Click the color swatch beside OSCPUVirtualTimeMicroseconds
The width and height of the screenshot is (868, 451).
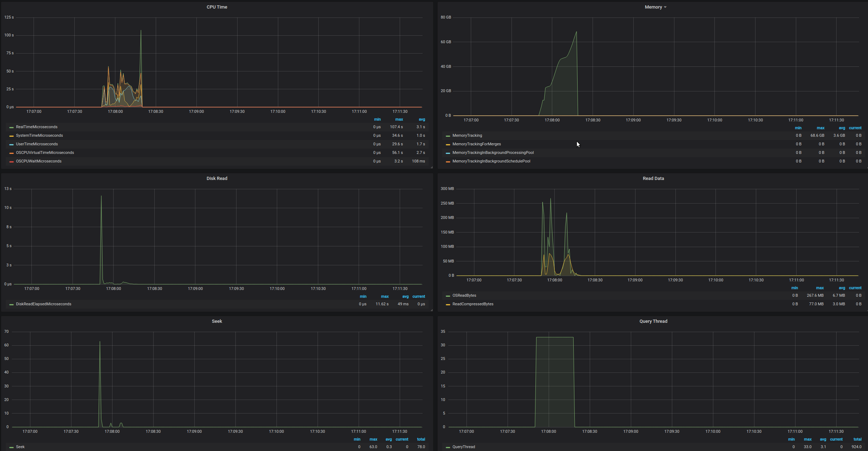11,152
